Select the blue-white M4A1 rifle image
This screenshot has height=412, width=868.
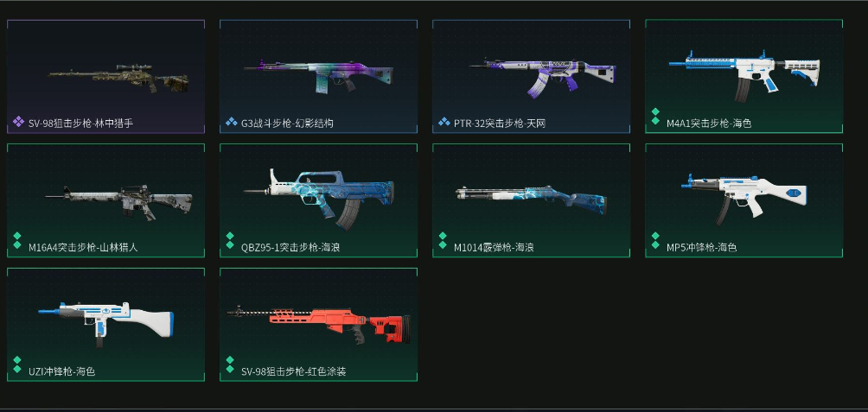744,76
